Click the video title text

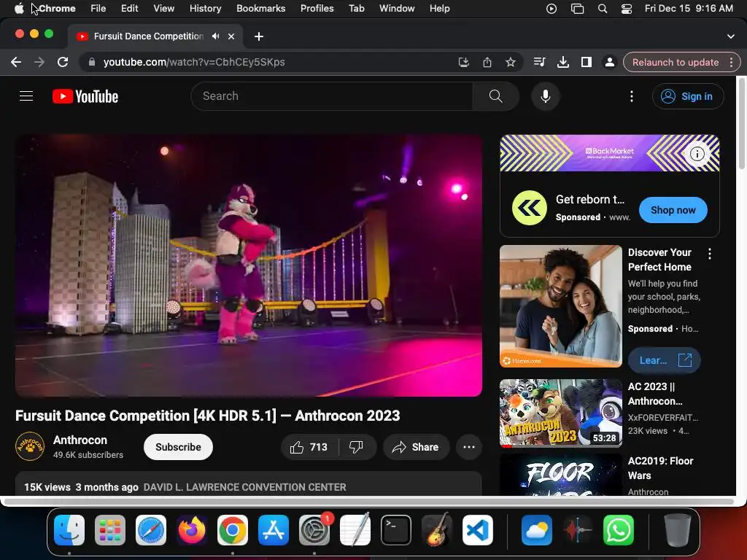(208, 416)
